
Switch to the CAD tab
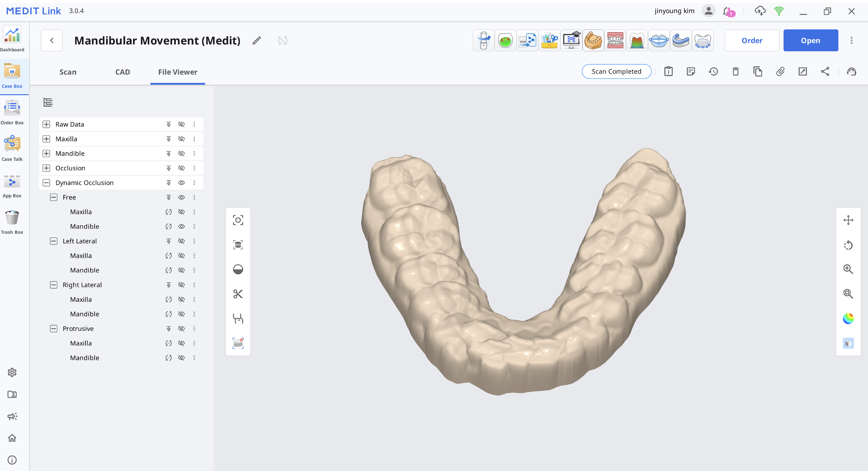pos(123,72)
